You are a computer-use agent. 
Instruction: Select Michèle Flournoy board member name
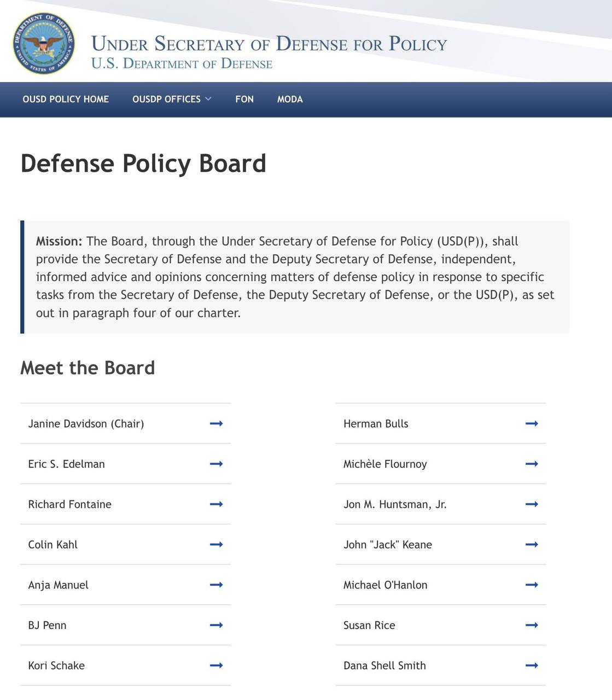pyautogui.click(x=385, y=464)
